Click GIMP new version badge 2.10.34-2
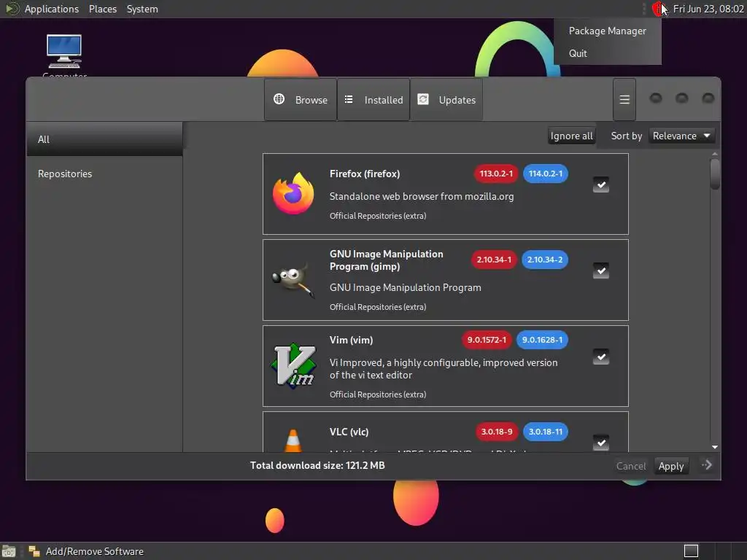This screenshot has width=747, height=560. click(x=544, y=260)
